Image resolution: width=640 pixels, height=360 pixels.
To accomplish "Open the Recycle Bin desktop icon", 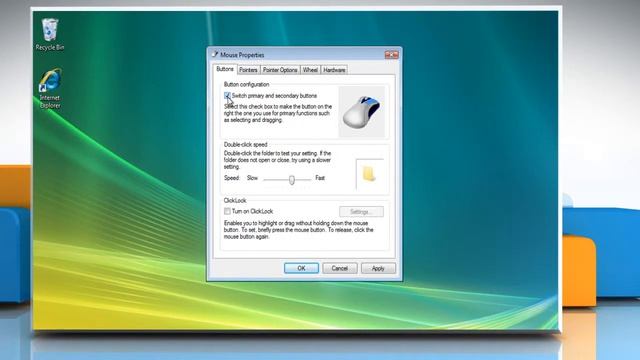I will point(49,34).
